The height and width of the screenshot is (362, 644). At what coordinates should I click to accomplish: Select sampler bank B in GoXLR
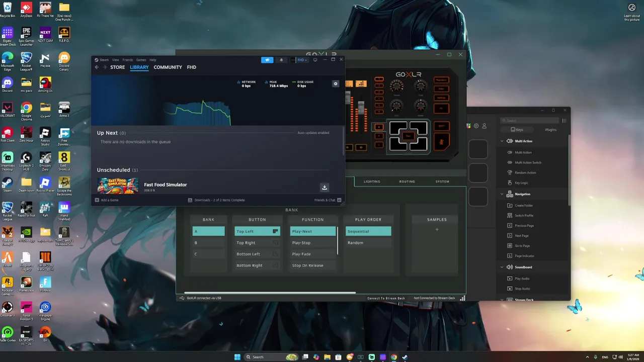pyautogui.click(x=209, y=243)
